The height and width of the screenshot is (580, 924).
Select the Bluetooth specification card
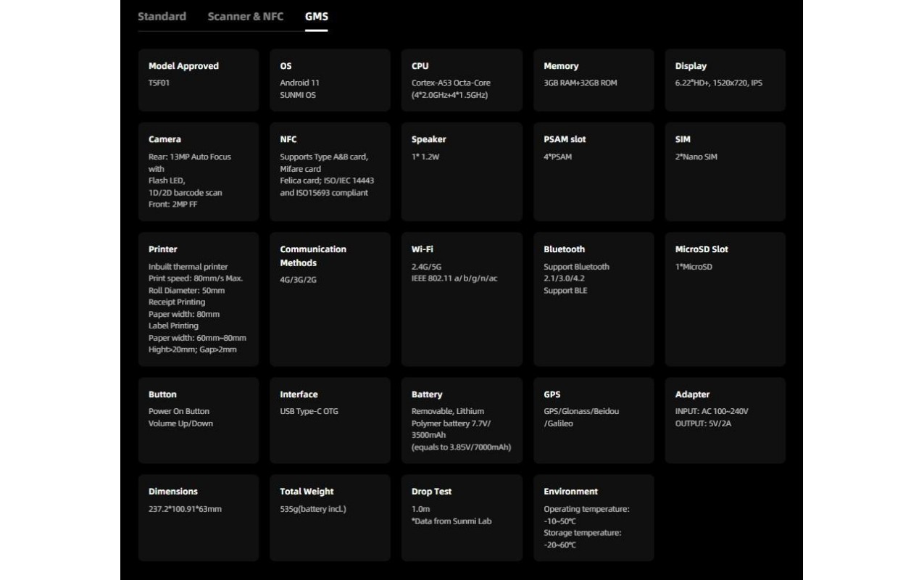[x=594, y=299]
